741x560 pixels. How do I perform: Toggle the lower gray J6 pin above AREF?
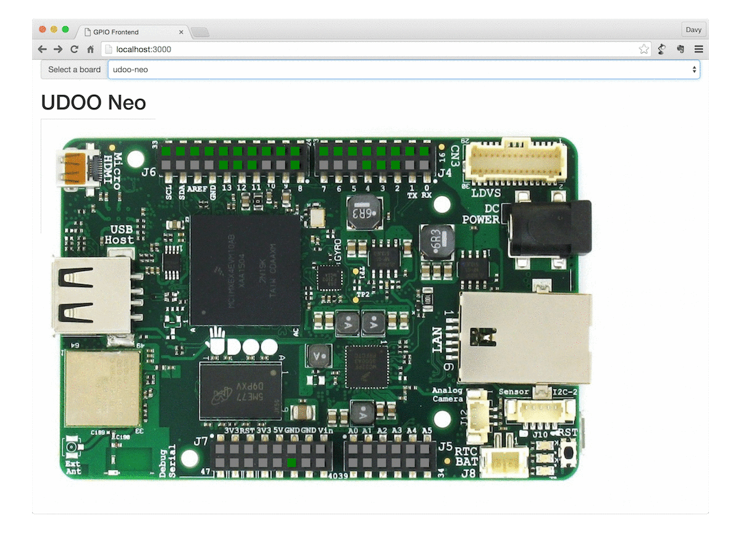tap(195, 165)
